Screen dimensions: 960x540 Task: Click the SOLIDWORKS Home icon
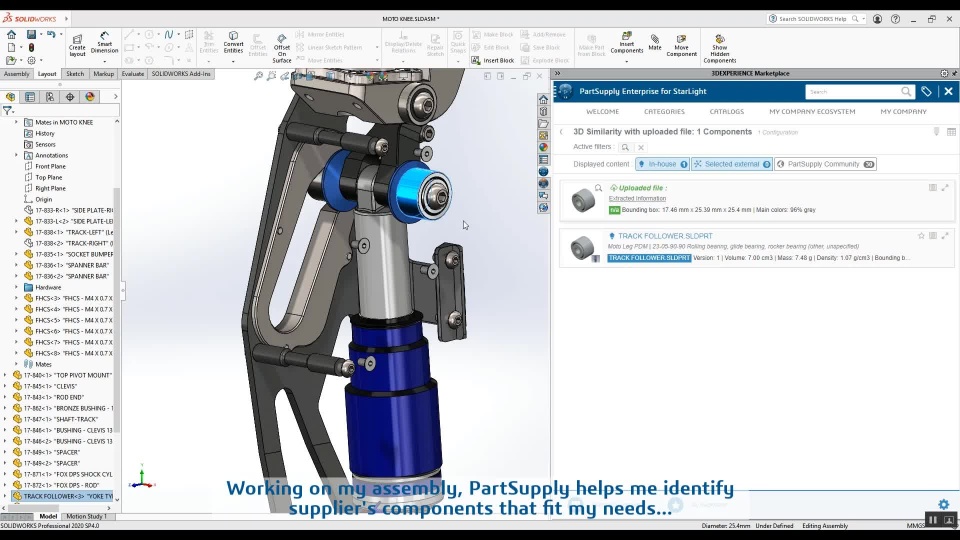click(11, 34)
